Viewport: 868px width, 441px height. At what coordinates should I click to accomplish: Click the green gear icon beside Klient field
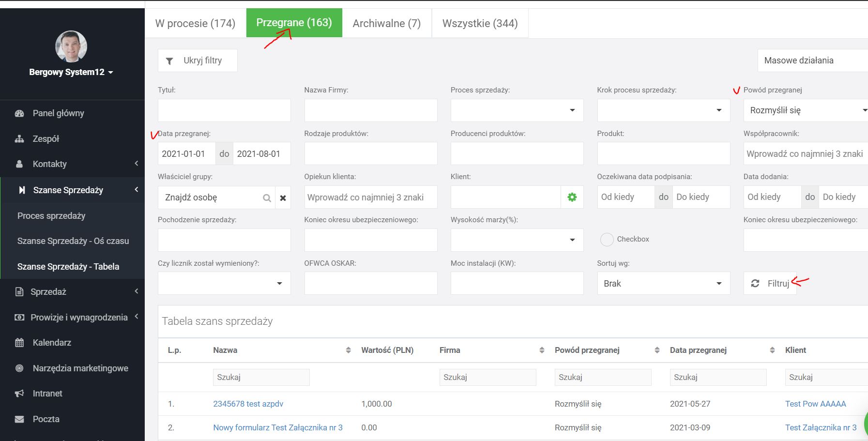pyautogui.click(x=572, y=197)
